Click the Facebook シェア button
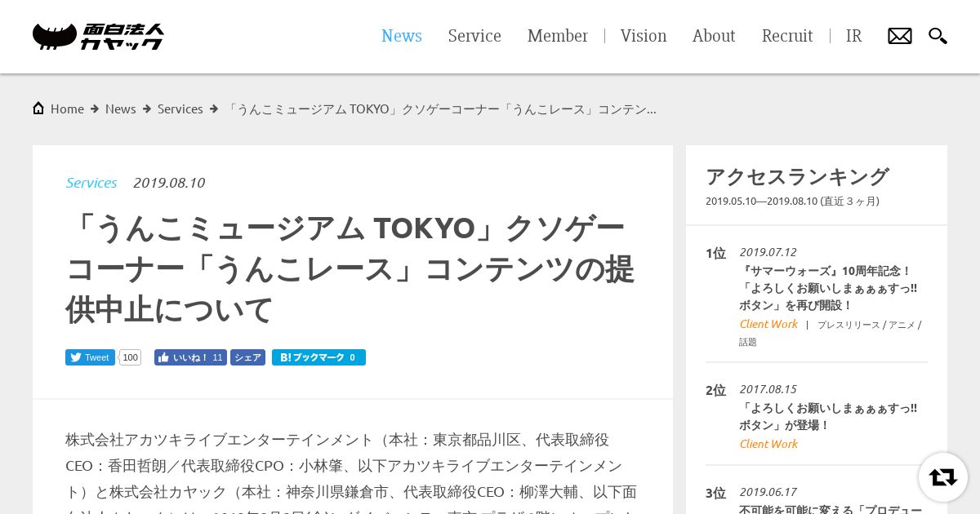 pyautogui.click(x=247, y=357)
